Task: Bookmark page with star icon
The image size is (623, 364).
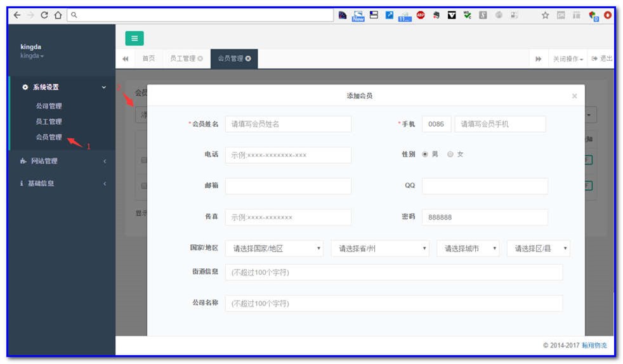Action: coord(545,15)
